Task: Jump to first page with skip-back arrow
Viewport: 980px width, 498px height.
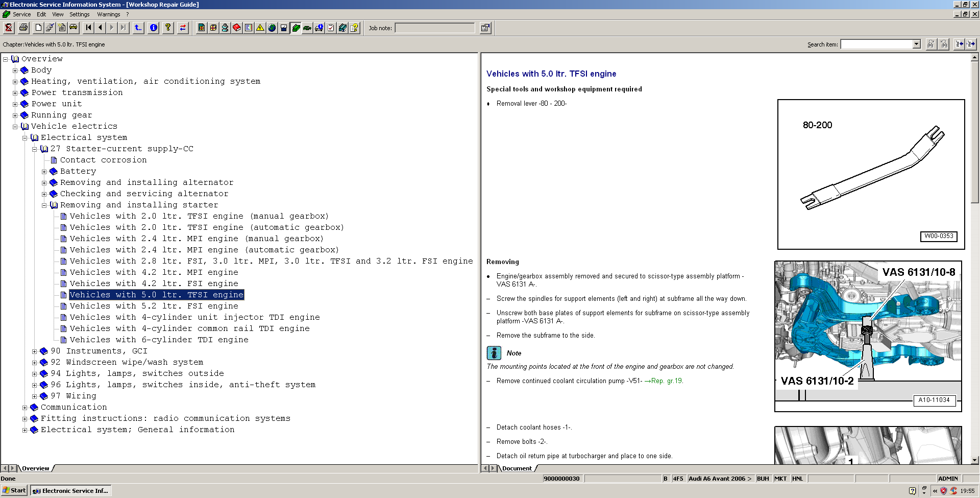Action: pos(89,28)
